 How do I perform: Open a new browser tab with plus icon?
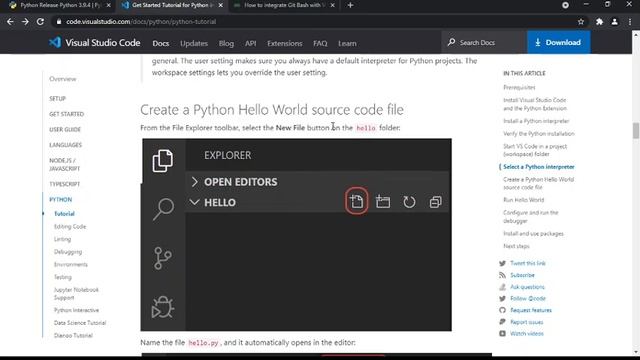coord(350,5)
